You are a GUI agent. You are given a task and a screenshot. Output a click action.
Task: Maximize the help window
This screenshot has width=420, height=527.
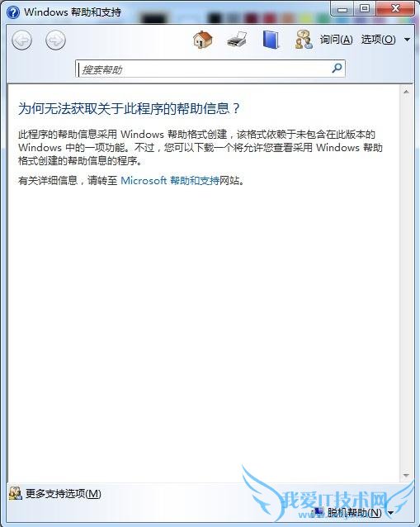365,8
